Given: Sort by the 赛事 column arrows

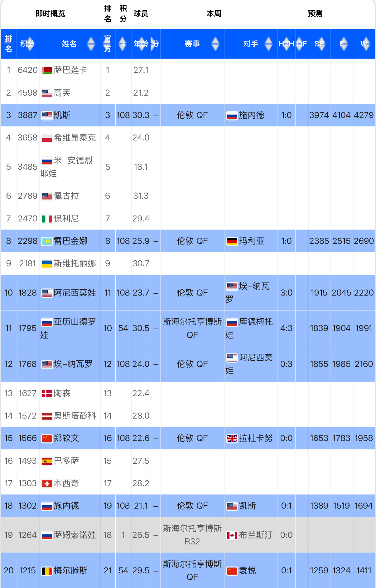Looking at the screenshot, I should pyautogui.click(x=215, y=44).
